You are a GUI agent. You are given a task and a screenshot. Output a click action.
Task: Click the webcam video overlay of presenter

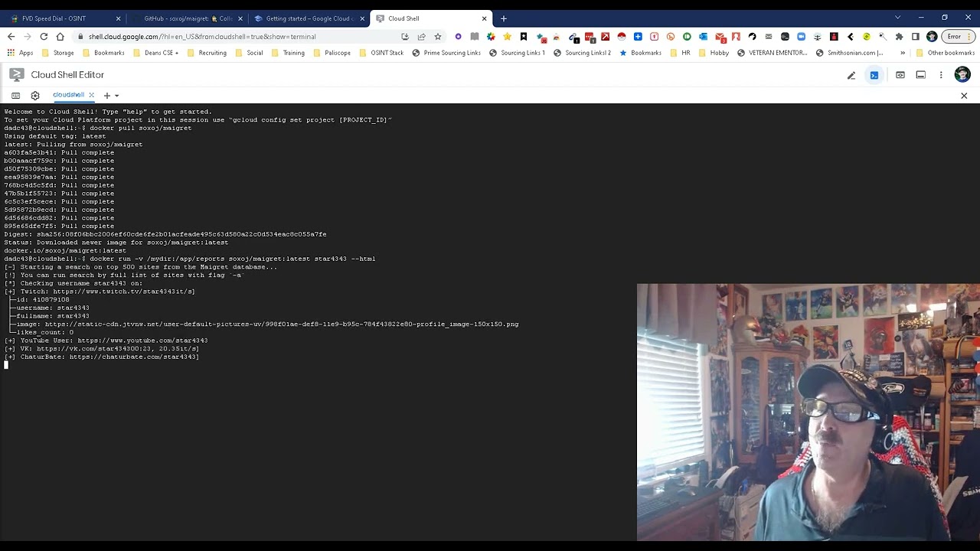808,412
